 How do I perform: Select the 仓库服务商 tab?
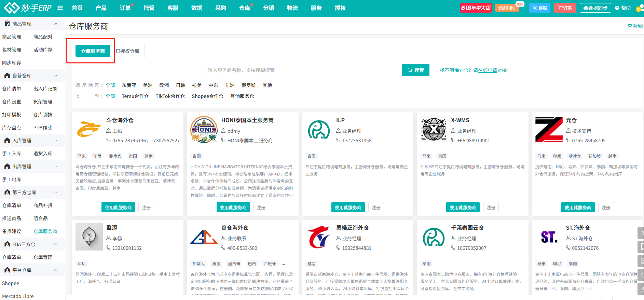[93, 51]
